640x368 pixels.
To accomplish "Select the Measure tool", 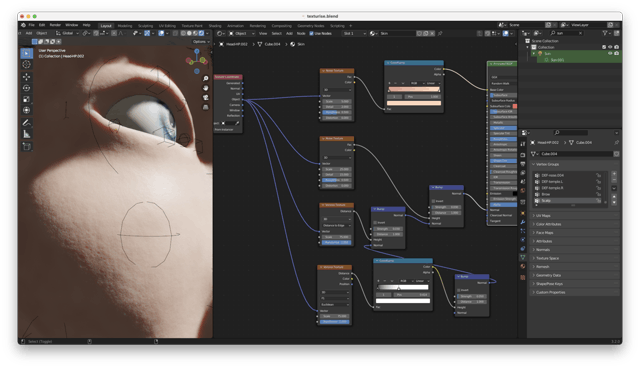I will [x=27, y=134].
